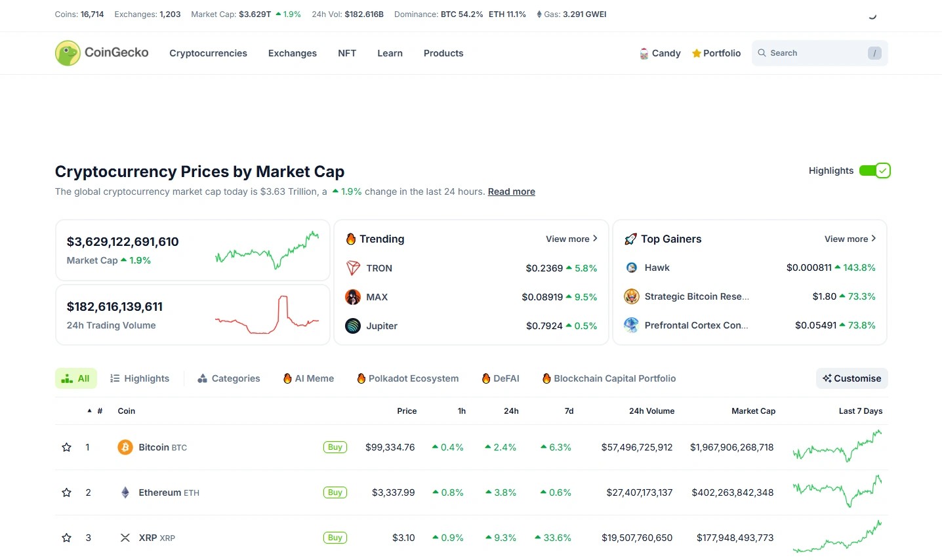
Task: Click the Jupiter icon in Trending
Action: [x=353, y=326]
